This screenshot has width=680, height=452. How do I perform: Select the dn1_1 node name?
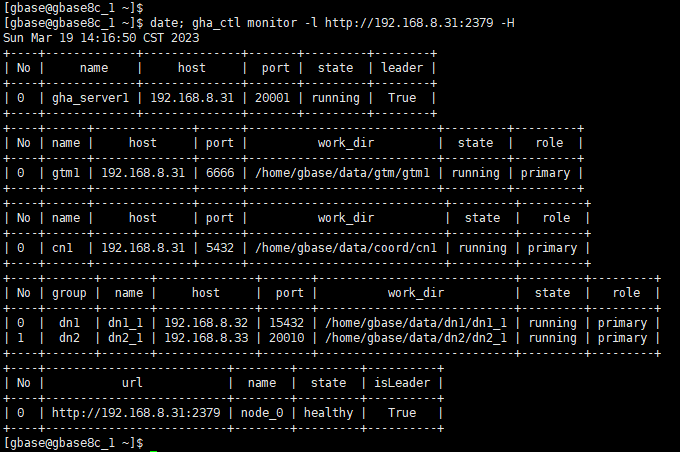tap(125, 323)
